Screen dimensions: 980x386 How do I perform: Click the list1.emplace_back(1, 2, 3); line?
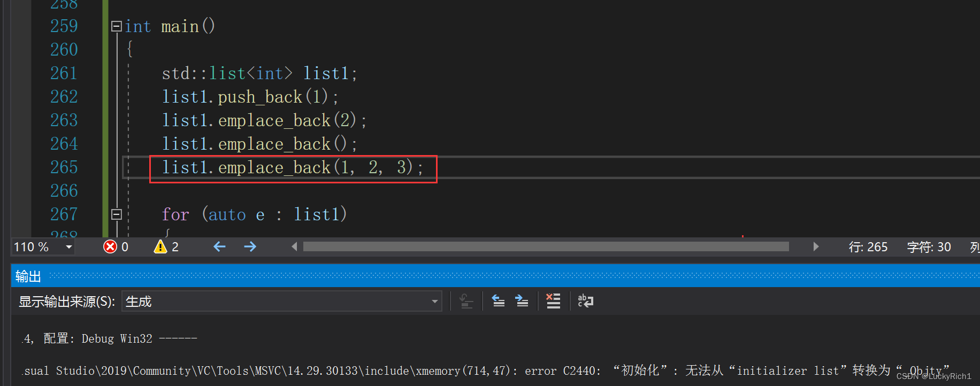293,167
